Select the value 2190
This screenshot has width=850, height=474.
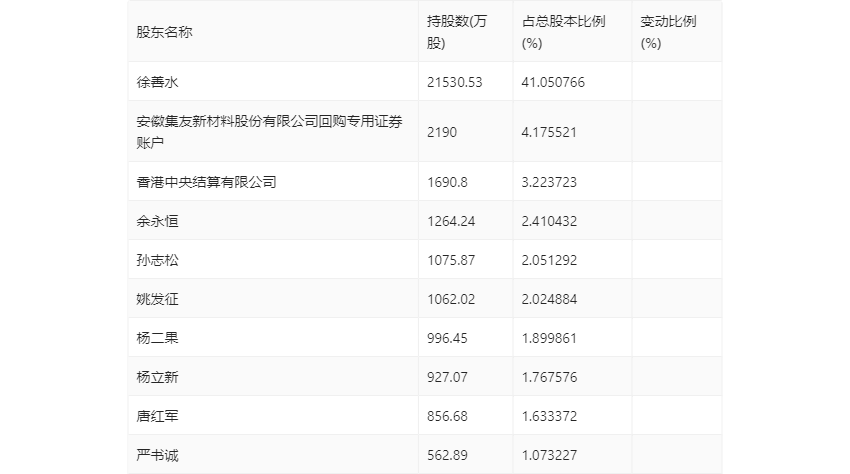tap(442, 132)
